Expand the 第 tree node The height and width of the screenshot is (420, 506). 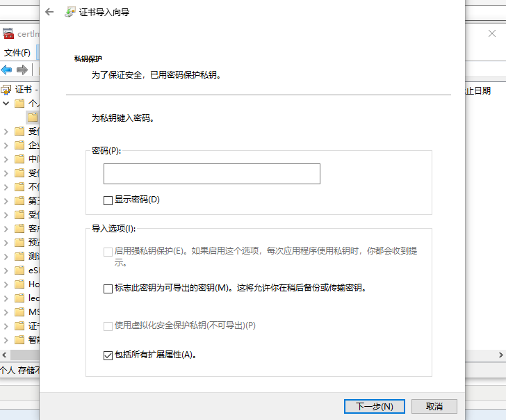(x=6, y=201)
